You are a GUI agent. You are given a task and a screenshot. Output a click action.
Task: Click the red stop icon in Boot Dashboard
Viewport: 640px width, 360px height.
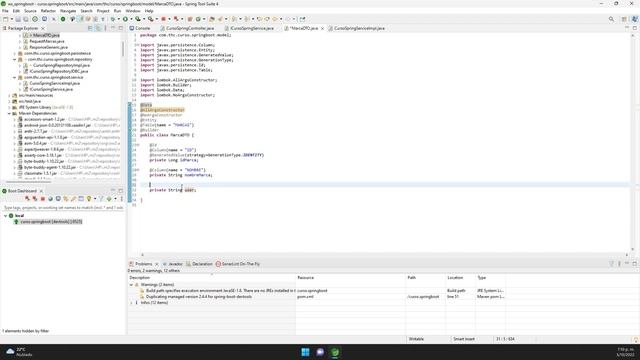point(42,199)
